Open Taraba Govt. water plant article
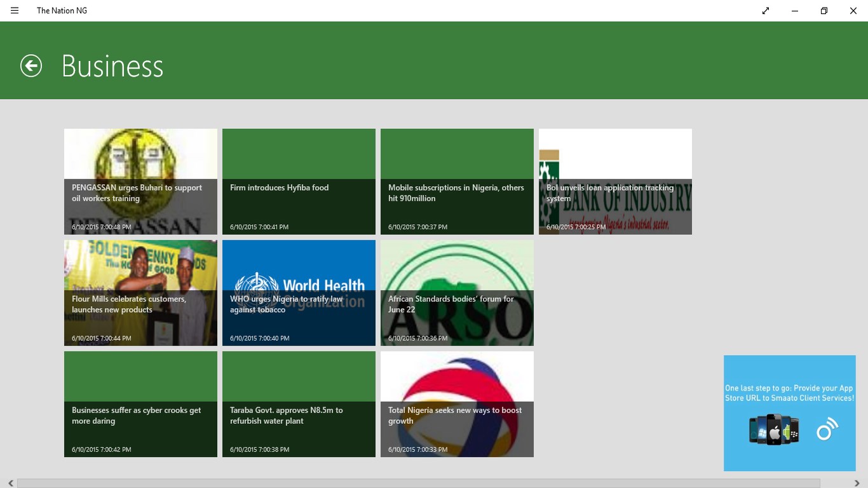This screenshot has width=868, height=488. (x=299, y=404)
